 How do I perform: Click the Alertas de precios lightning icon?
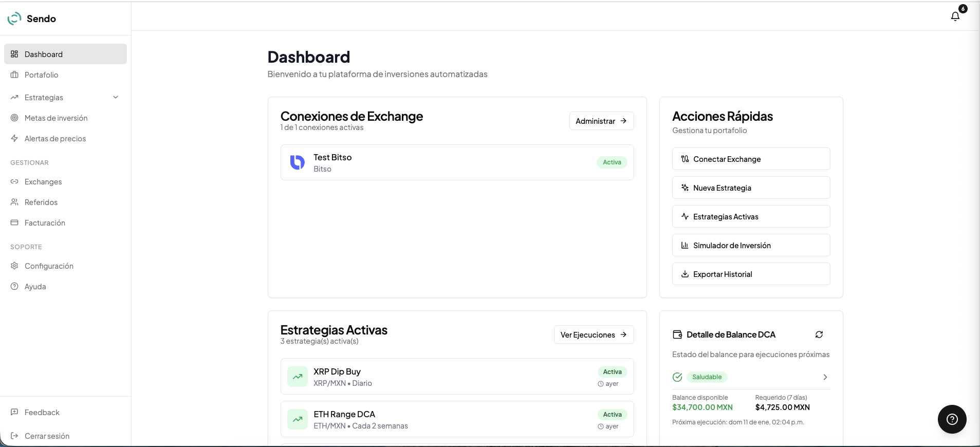tap(14, 138)
